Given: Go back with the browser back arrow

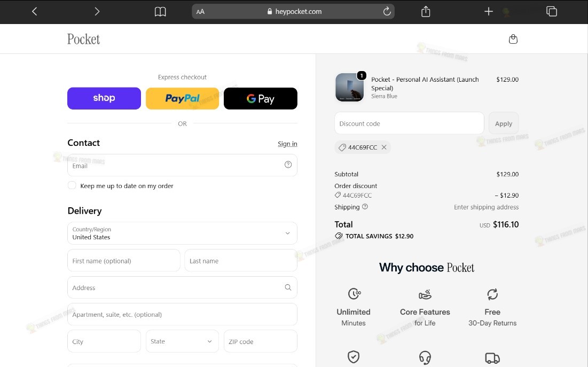Looking at the screenshot, I should tap(35, 12).
